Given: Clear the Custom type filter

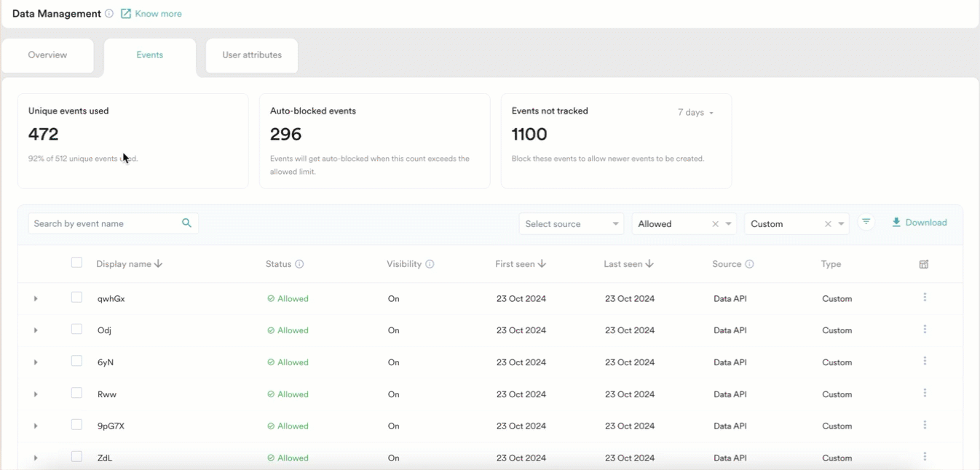Looking at the screenshot, I should pos(828,224).
